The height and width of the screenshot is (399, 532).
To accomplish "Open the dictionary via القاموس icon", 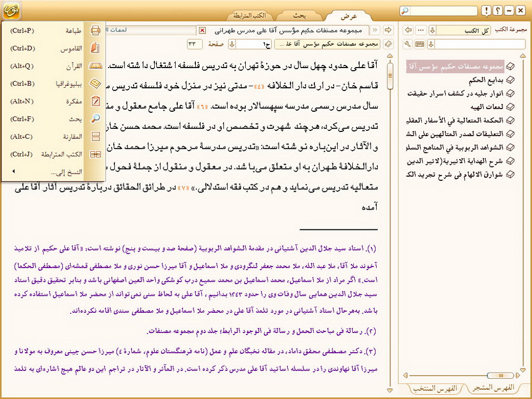I will click(x=95, y=48).
